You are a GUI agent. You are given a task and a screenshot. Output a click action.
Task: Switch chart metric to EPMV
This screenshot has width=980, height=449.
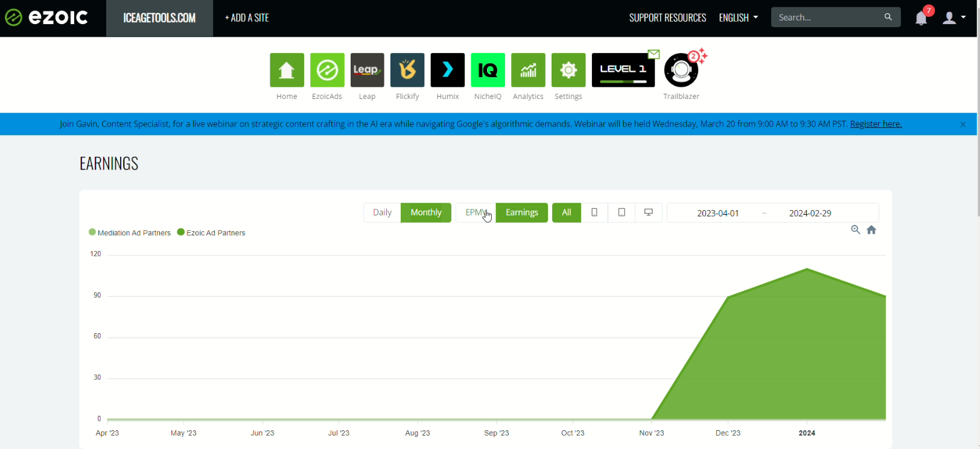pos(476,212)
